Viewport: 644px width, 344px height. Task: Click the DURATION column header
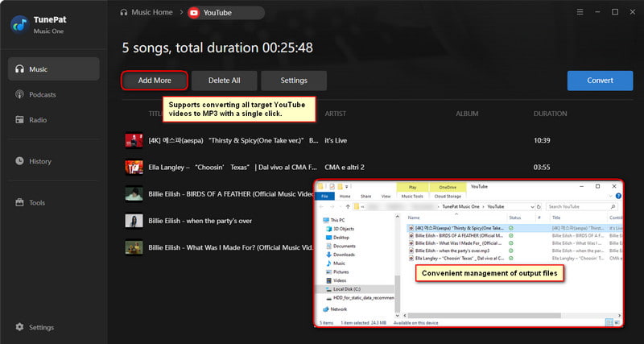(551, 114)
